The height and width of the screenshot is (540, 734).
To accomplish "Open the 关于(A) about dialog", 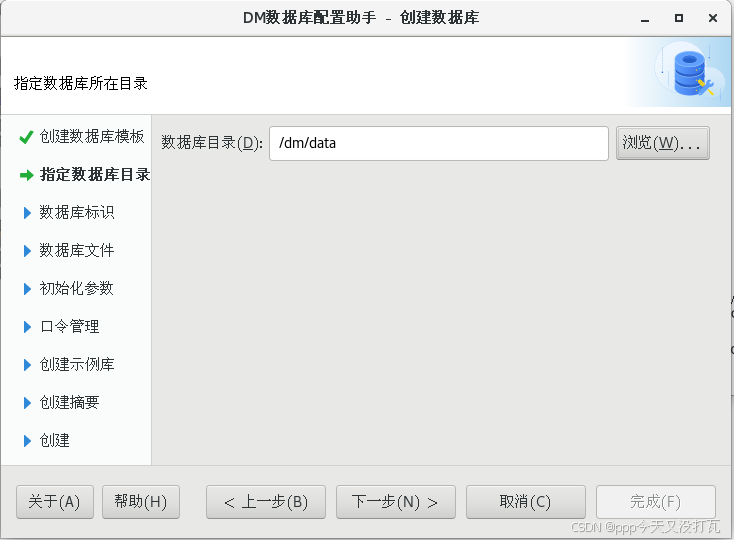I will [55, 502].
